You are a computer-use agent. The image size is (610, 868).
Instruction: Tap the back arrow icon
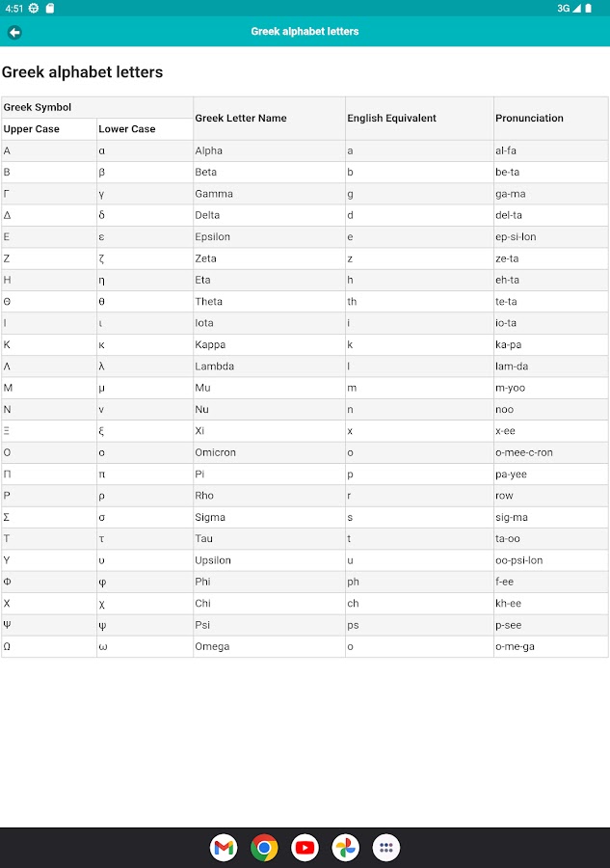[x=14, y=32]
